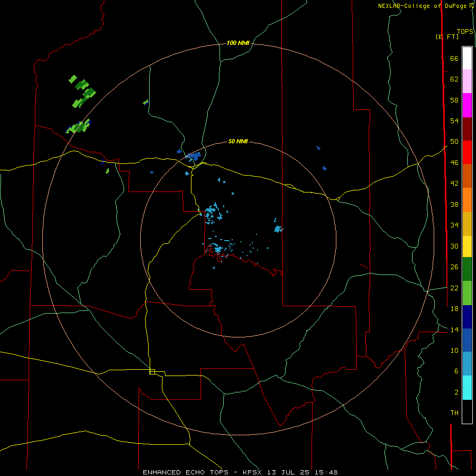Viewport: 476px width, 476px height.
Task: Click the 50 NMI range ring label
Action: coord(238,141)
